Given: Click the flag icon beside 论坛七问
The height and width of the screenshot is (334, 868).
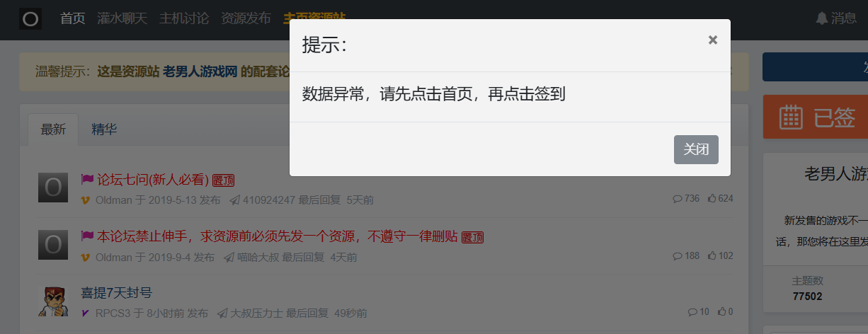Looking at the screenshot, I should point(87,180).
